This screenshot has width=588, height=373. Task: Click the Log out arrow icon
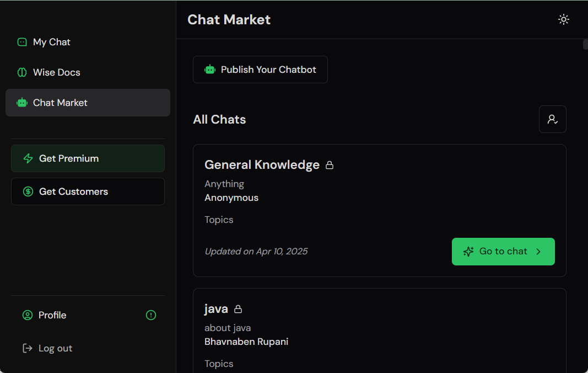pyautogui.click(x=28, y=348)
